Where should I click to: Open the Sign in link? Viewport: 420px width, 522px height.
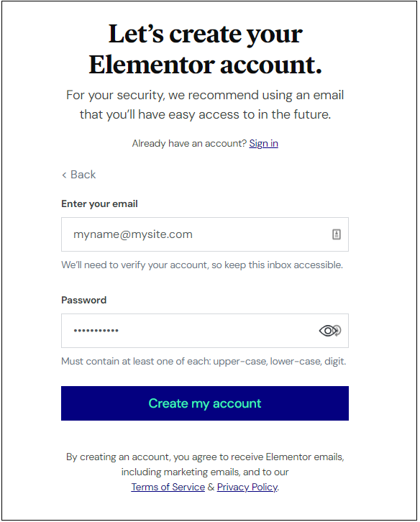click(x=263, y=143)
